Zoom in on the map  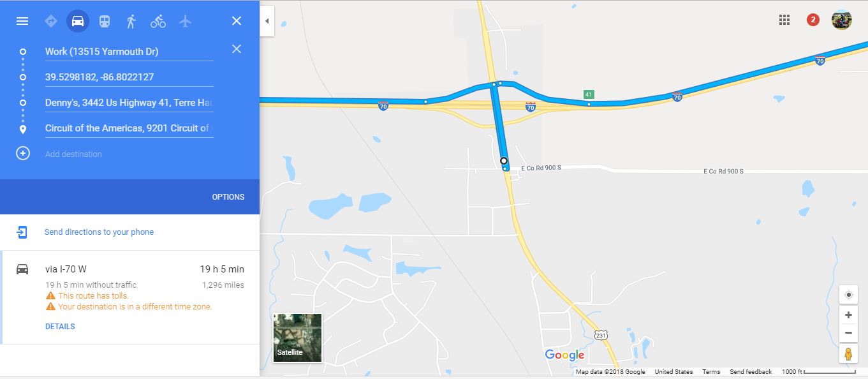pos(848,315)
